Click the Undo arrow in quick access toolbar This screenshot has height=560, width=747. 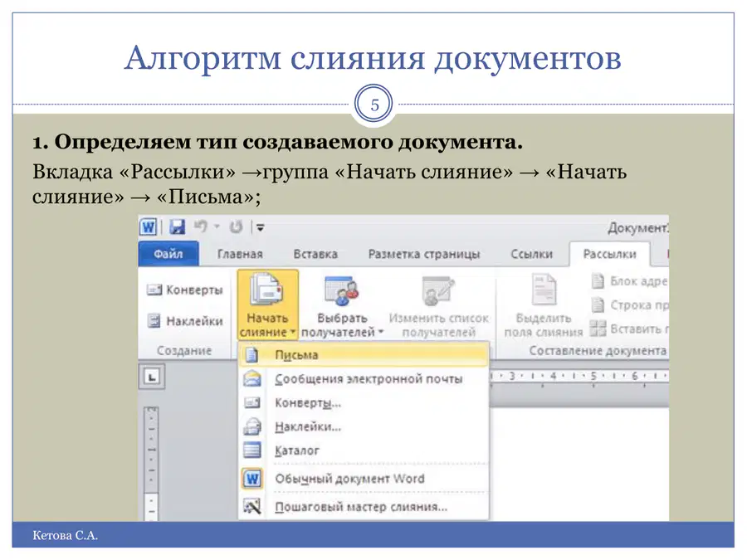tap(201, 226)
